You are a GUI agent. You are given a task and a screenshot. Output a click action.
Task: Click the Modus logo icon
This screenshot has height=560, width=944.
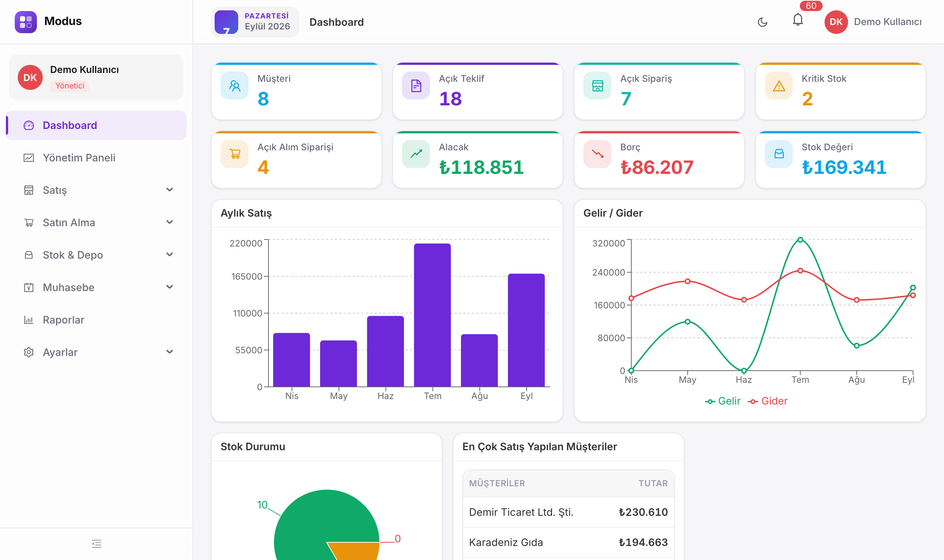(26, 22)
